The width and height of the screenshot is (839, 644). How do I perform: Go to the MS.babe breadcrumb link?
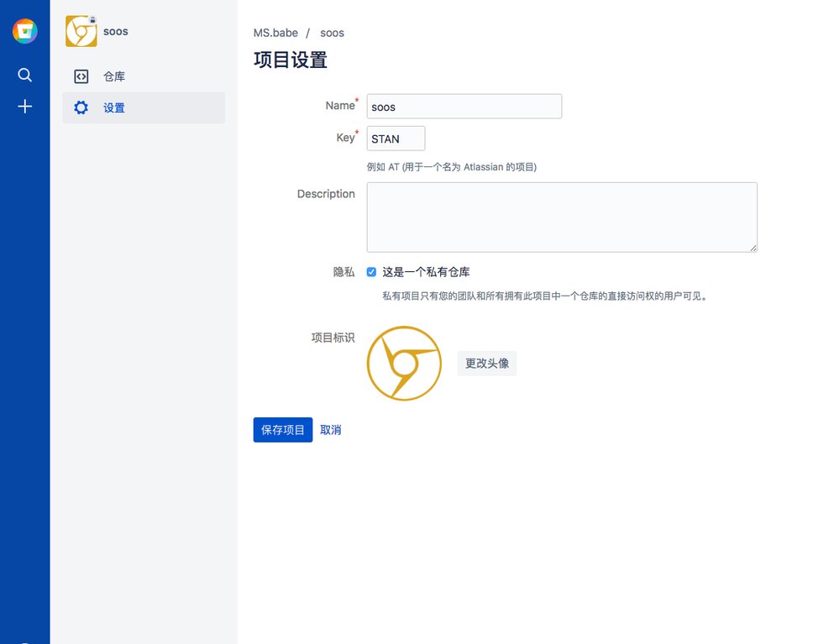275,33
